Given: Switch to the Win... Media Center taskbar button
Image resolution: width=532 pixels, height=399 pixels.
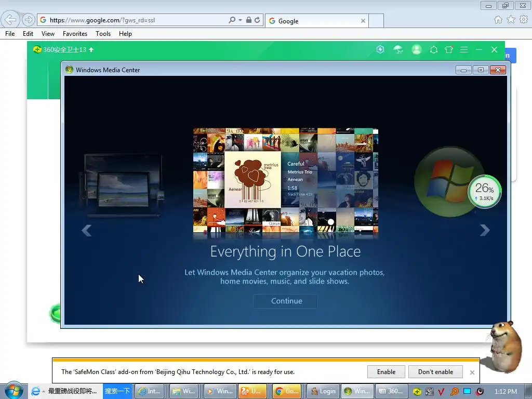Looking at the screenshot, I should point(357,391).
